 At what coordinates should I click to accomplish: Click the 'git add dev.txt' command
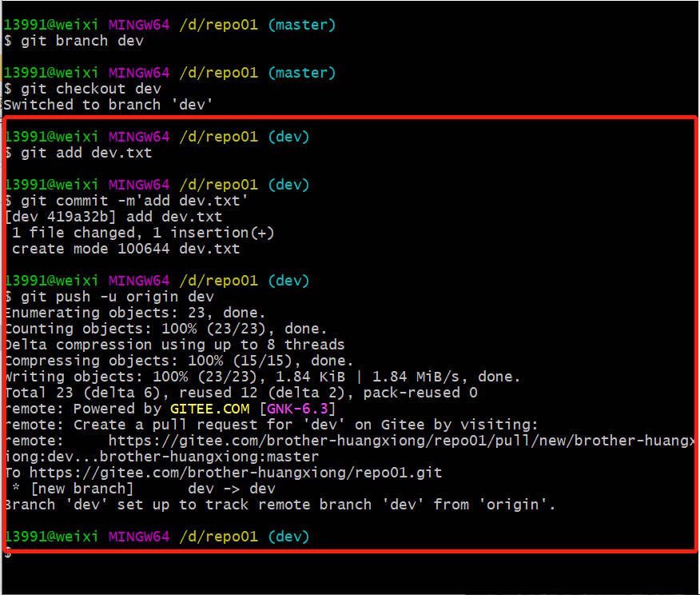pos(79,153)
